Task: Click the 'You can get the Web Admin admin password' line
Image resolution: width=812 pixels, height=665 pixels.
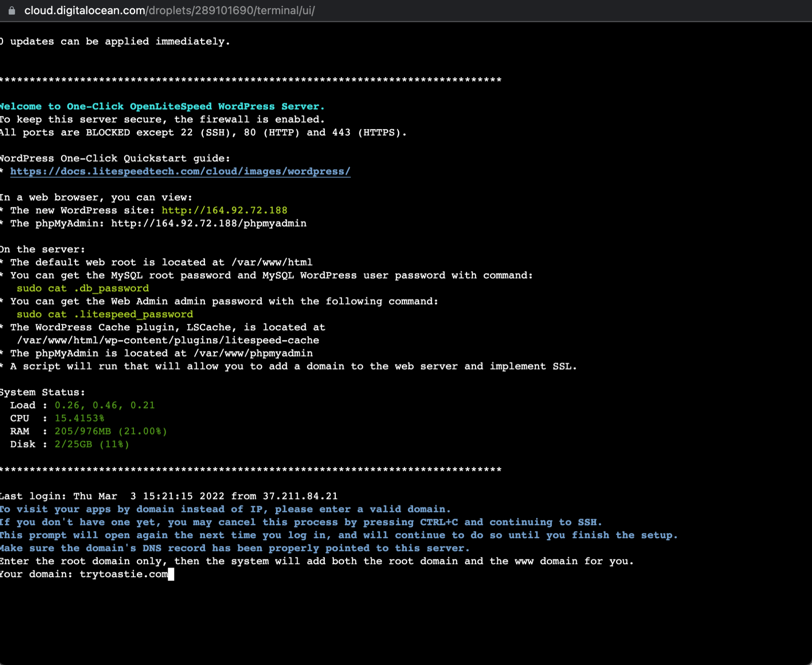Action: point(219,302)
